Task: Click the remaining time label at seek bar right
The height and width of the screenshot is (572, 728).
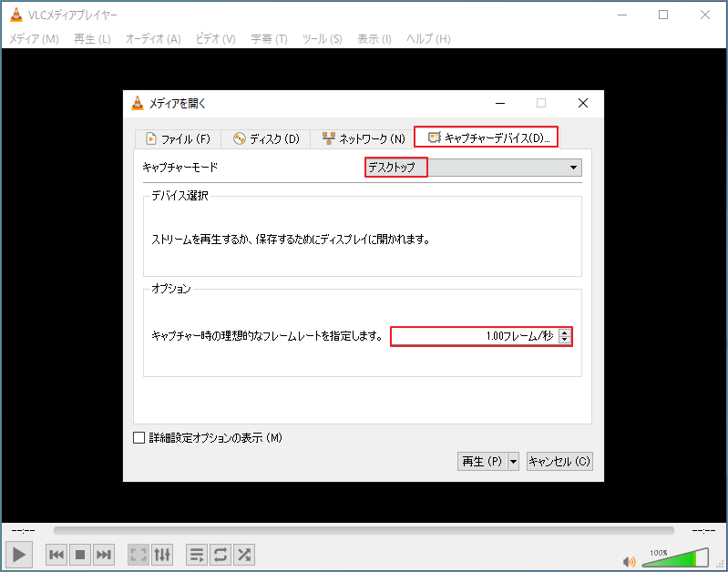Action: 704,530
